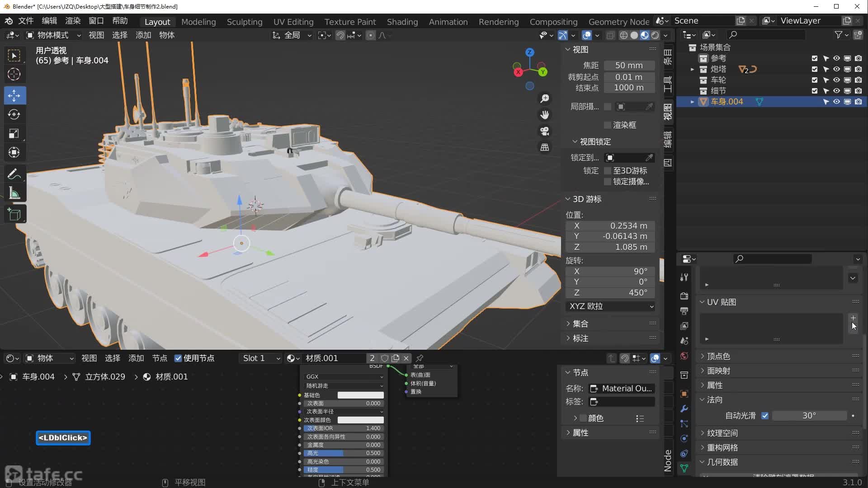
Task: Select the Rotate tool
Action: [x=14, y=114]
